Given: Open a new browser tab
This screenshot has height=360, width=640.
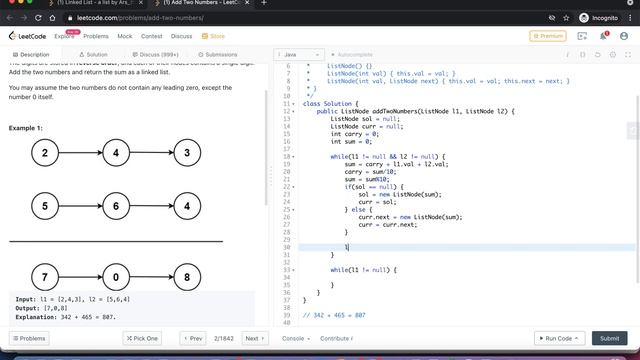Looking at the screenshot, I should tap(264, 2).
